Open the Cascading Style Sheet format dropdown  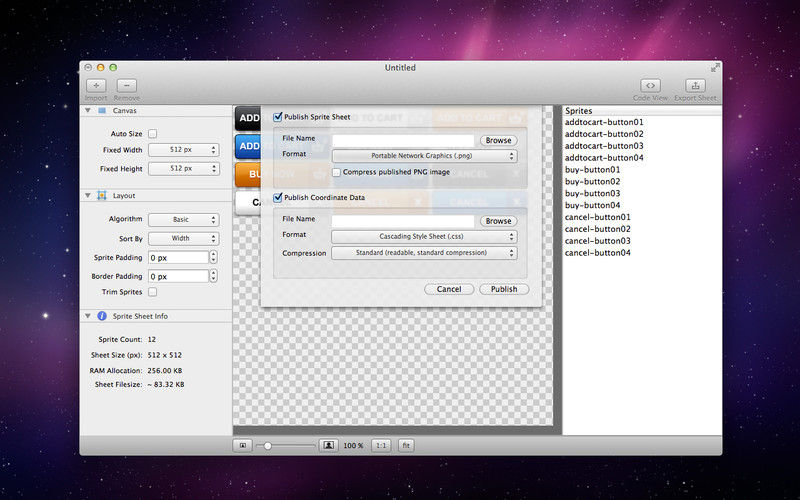[x=424, y=237]
